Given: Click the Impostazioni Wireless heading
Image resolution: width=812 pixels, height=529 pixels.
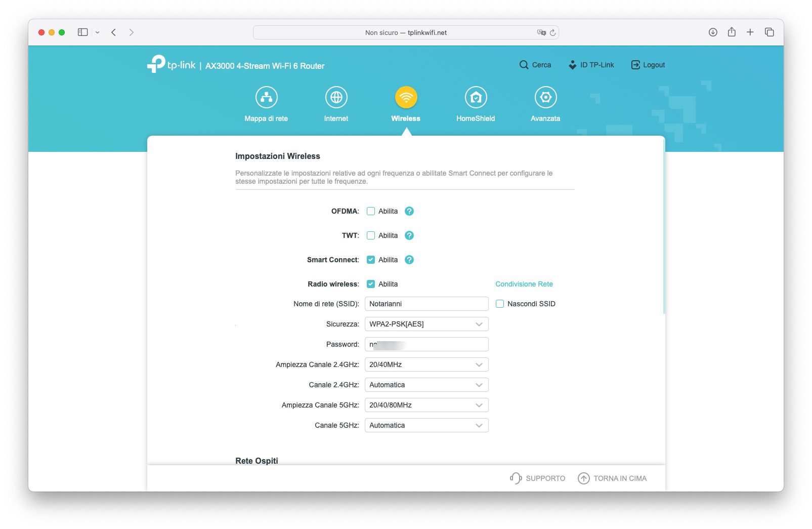Looking at the screenshot, I should (x=278, y=156).
